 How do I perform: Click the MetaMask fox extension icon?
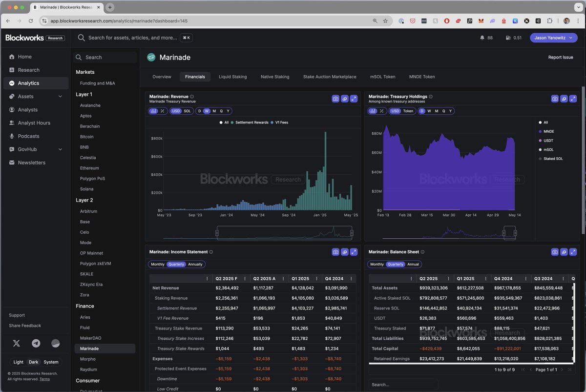481,21
